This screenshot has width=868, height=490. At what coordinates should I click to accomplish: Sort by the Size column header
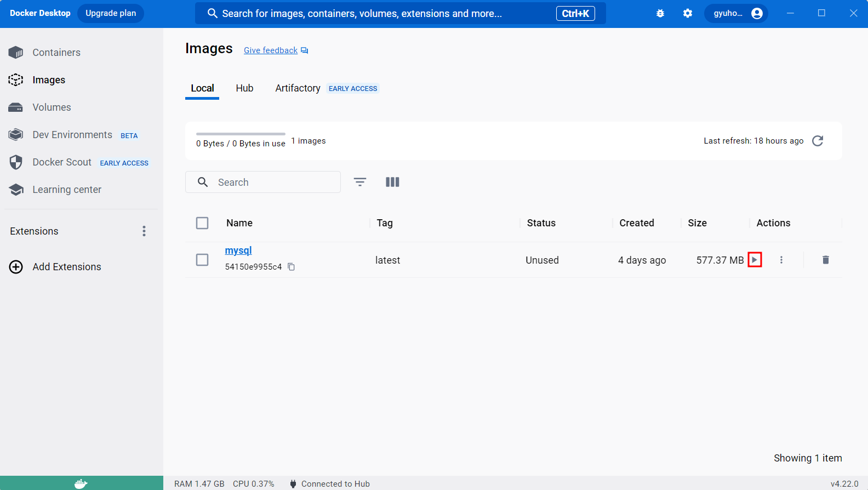pyautogui.click(x=697, y=223)
